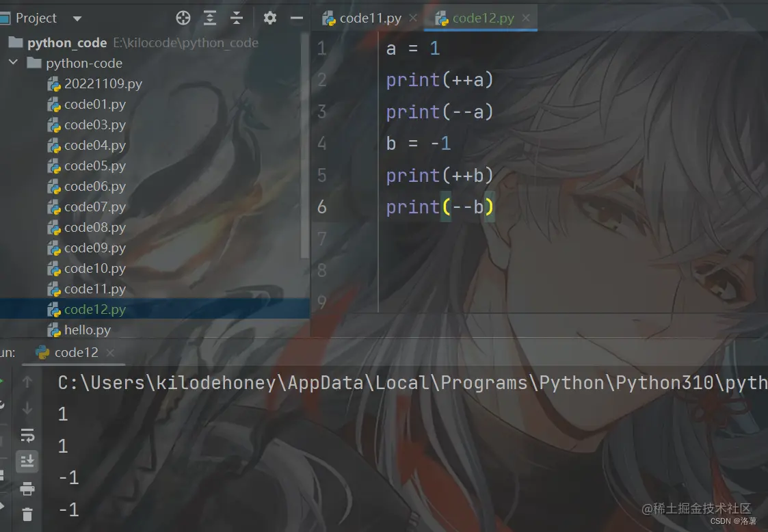This screenshot has height=532, width=768.
Task: Click the code line 'print(--b)'
Action: [439, 207]
